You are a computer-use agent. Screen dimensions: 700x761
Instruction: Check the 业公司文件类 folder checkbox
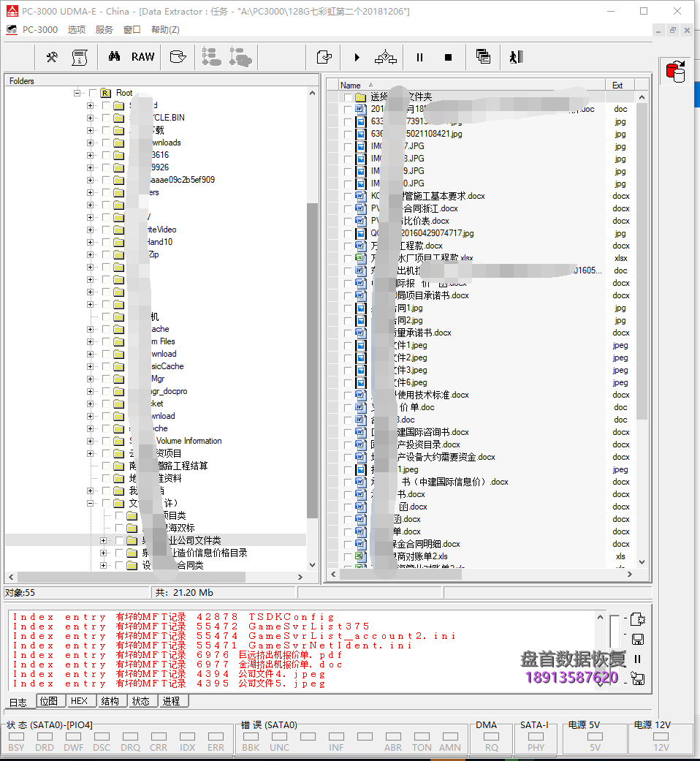click(119, 540)
